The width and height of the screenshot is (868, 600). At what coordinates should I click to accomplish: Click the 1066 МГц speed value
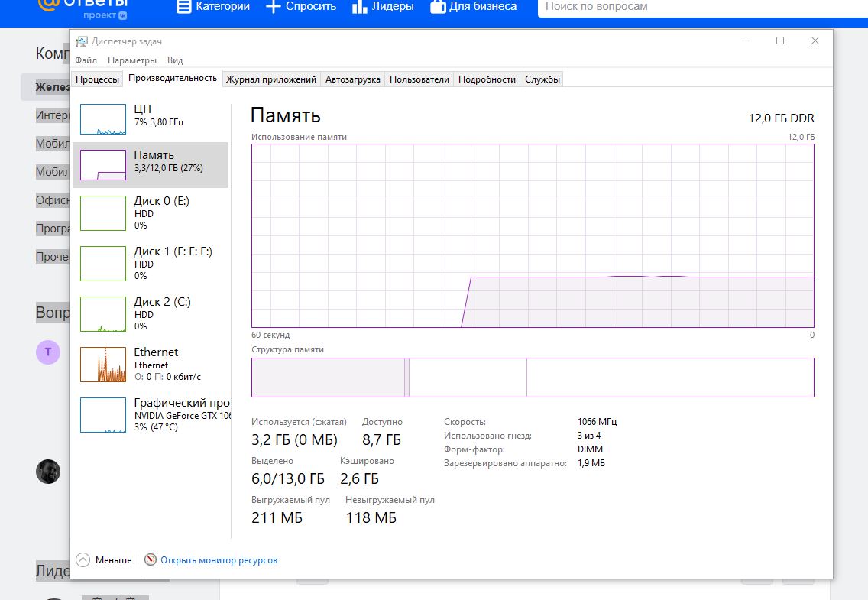pos(597,421)
